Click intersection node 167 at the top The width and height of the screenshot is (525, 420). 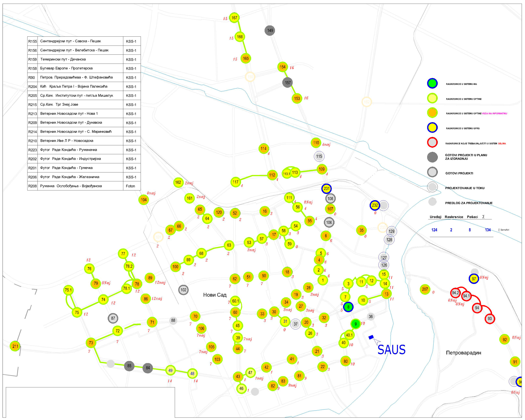click(x=234, y=18)
